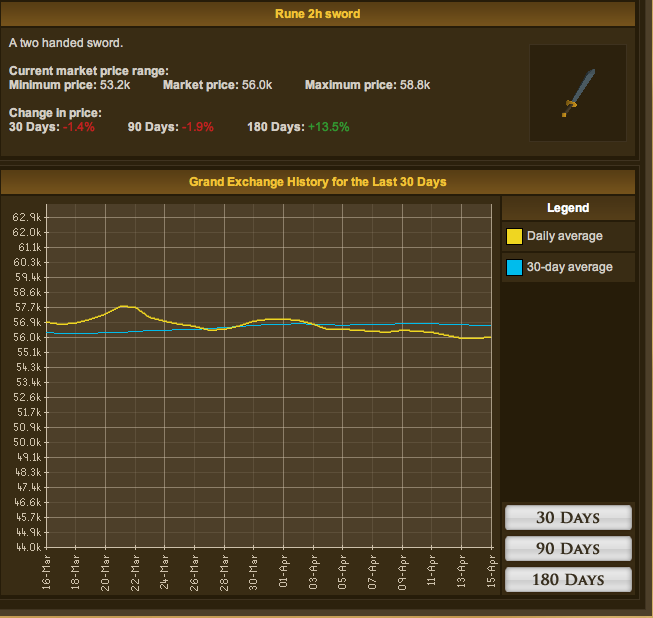The height and width of the screenshot is (618, 653).
Task: Click the yellow line's end point at 15-Apr
Action: click(x=491, y=337)
